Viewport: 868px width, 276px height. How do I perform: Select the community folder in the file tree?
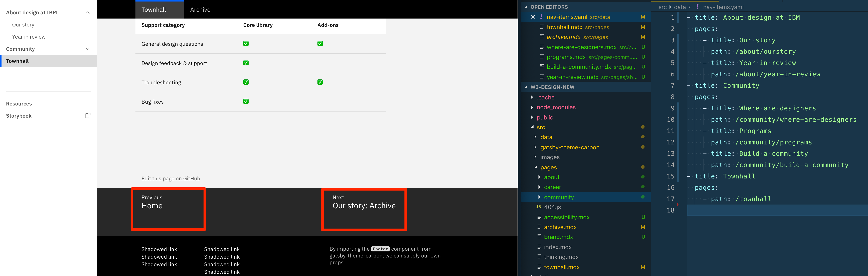559,197
